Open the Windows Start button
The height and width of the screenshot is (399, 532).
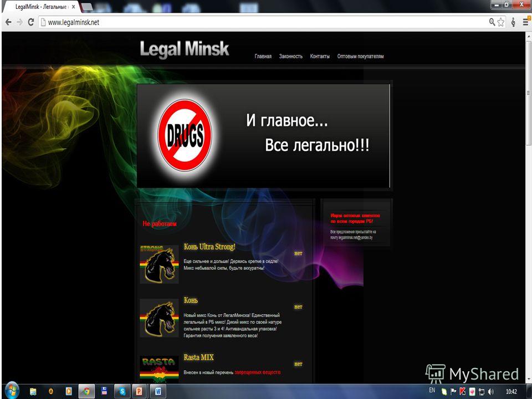pos(12,391)
